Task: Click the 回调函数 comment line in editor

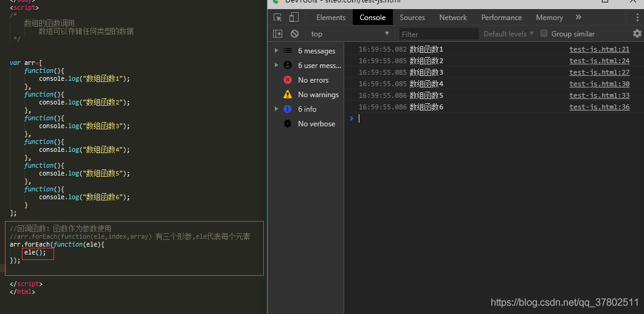Action: [x=61, y=228]
